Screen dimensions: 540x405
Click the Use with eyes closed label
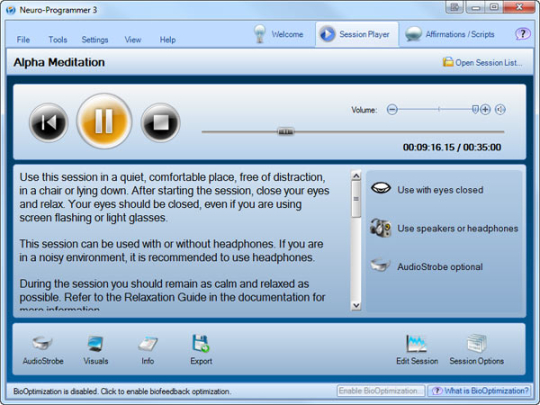[x=440, y=190]
